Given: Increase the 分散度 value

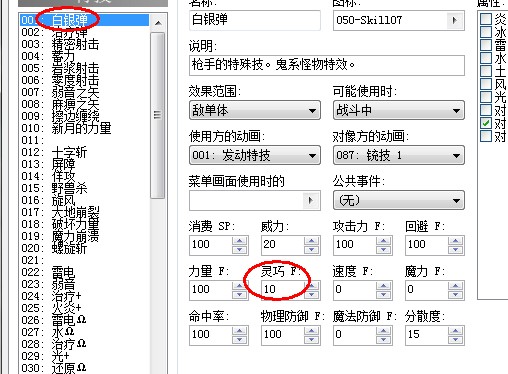Looking at the screenshot, I should click(456, 331).
